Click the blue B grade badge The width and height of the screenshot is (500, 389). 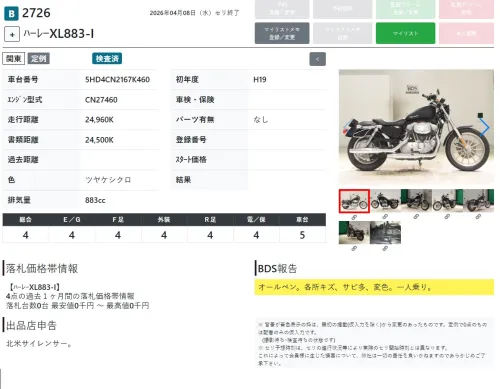point(11,14)
